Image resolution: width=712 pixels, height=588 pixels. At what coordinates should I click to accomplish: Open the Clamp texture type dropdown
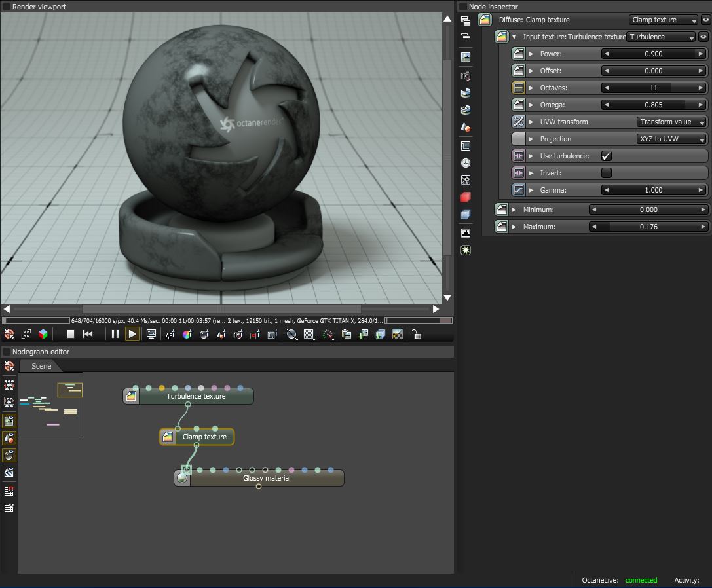point(664,20)
